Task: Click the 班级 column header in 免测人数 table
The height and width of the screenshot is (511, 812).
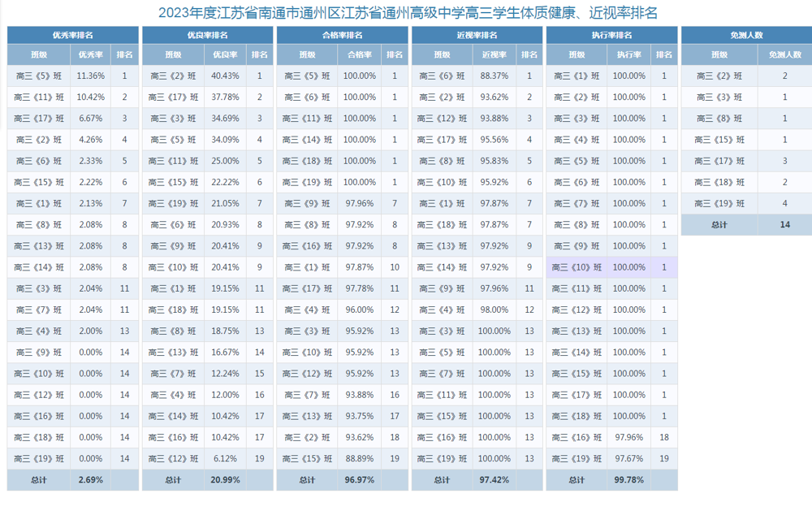Action: coord(719,54)
